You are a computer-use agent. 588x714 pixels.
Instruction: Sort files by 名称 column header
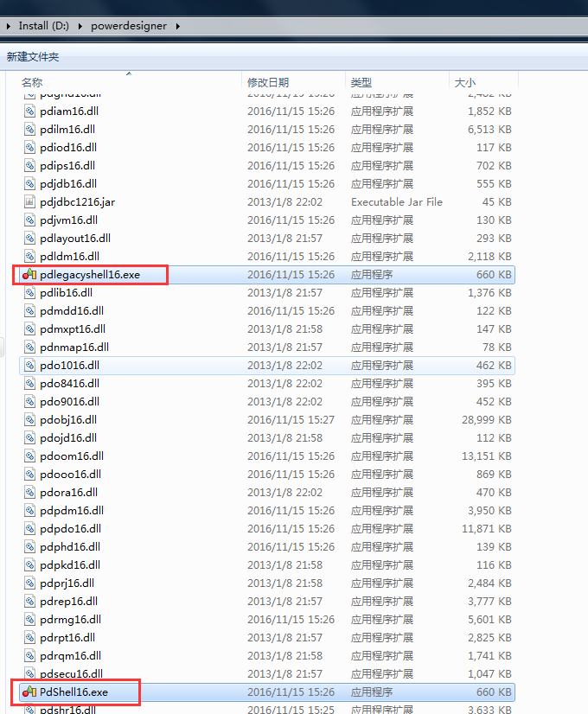click(x=32, y=82)
